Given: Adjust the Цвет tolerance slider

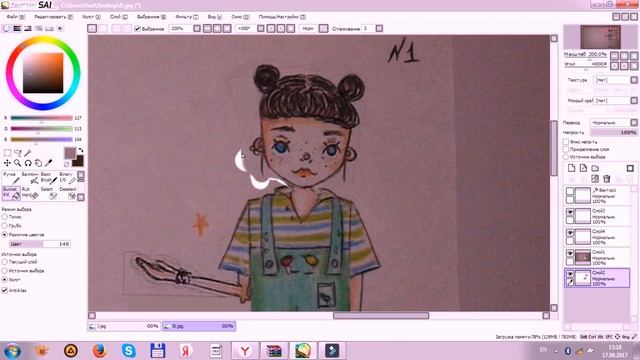Looking at the screenshot, I should coord(40,244).
